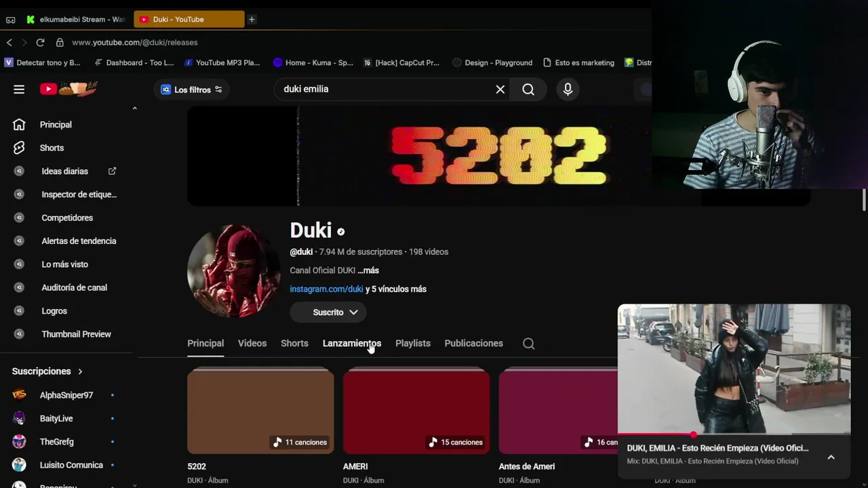Open Competidores sidebar item
This screenshot has height=488, width=868.
[x=66, y=218]
